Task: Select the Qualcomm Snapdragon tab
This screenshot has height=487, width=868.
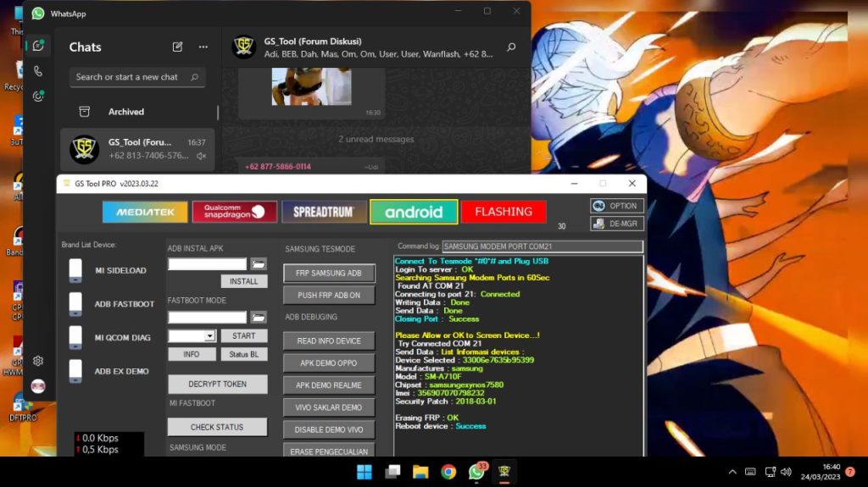Action: [x=235, y=212]
